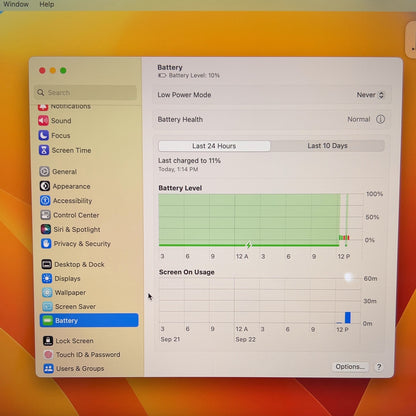Open Lock Screen settings
Screen dimensions: 416x416
[68, 341]
